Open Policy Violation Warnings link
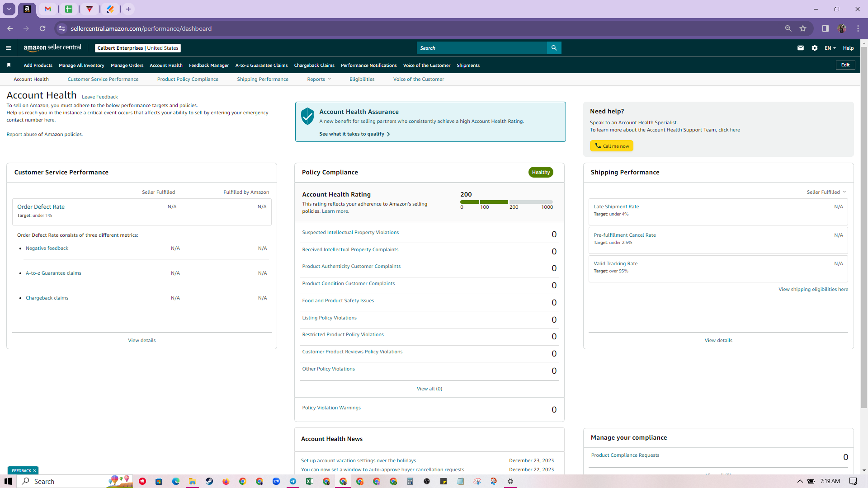 pyautogui.click(x=331, y=408)
